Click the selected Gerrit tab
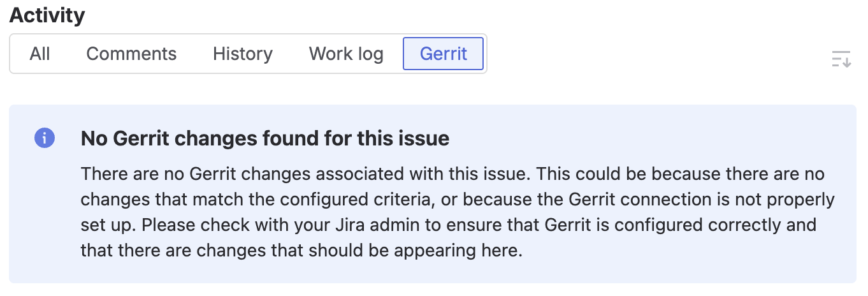The image size is (868, 296). [444, 54]
